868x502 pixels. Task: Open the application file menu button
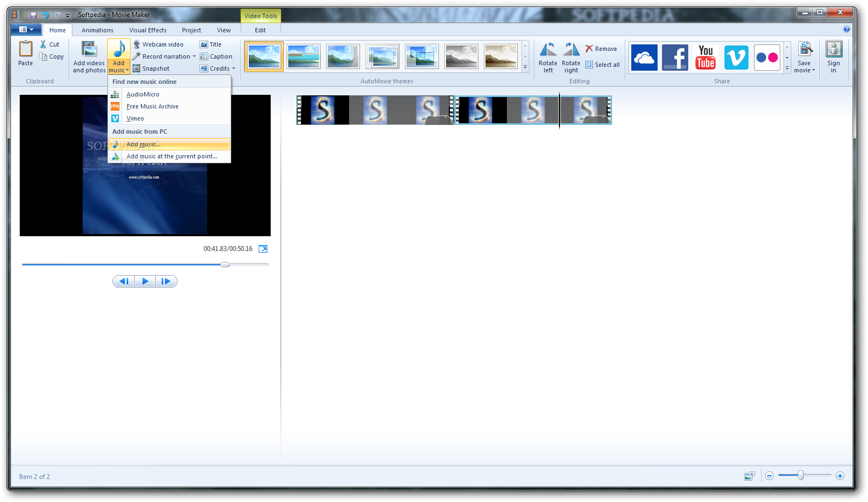coord(26,30)
